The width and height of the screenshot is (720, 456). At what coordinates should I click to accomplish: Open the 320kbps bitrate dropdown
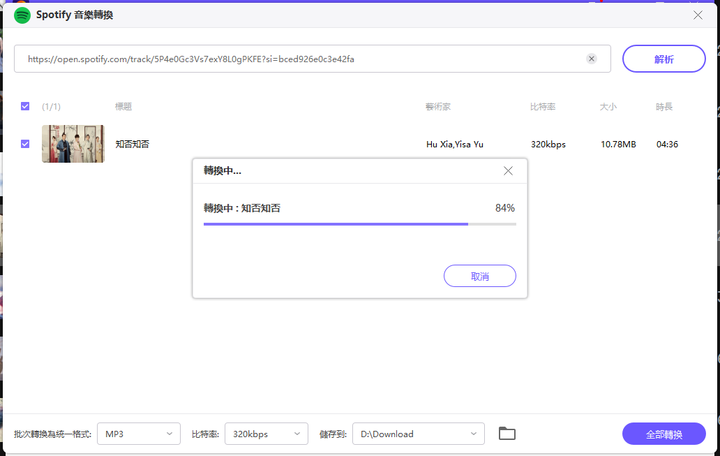266,434
